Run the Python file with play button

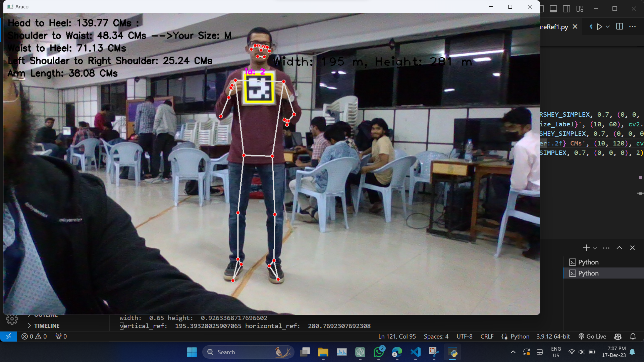599,26
